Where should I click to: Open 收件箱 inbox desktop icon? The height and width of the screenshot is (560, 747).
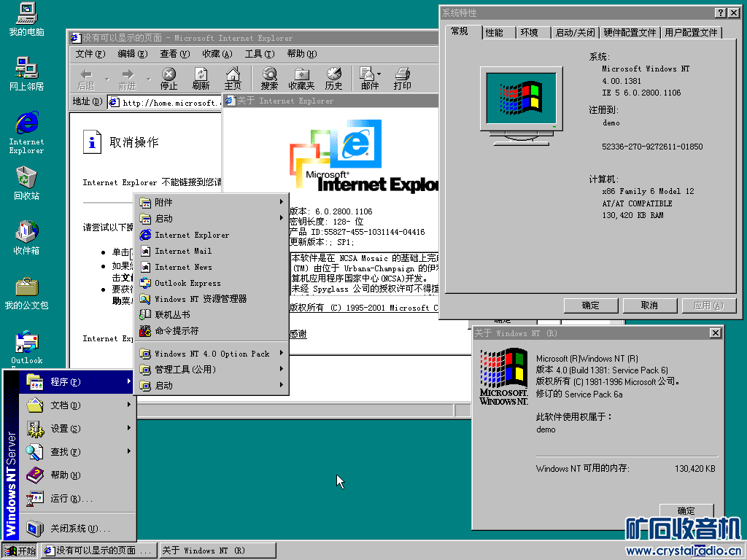click(x=27, y=237)
